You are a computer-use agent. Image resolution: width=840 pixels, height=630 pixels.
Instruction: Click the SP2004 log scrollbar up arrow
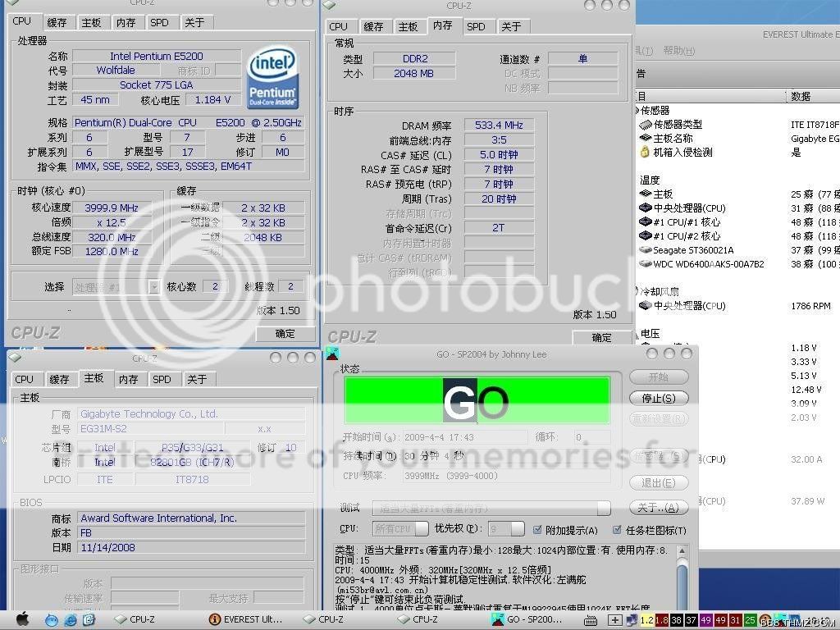[682, 550]
